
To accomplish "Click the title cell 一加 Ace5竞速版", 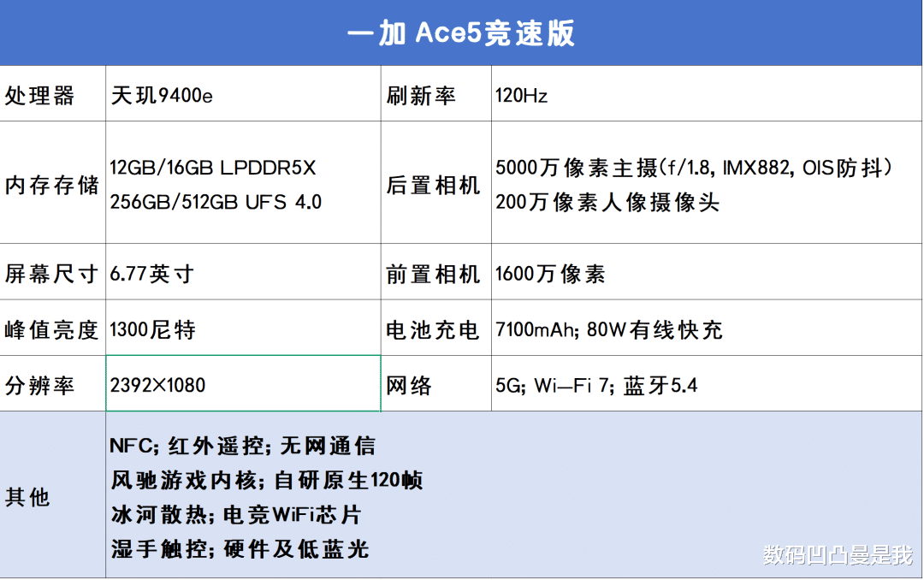I will pyautogui.click(x=461, y=33).
